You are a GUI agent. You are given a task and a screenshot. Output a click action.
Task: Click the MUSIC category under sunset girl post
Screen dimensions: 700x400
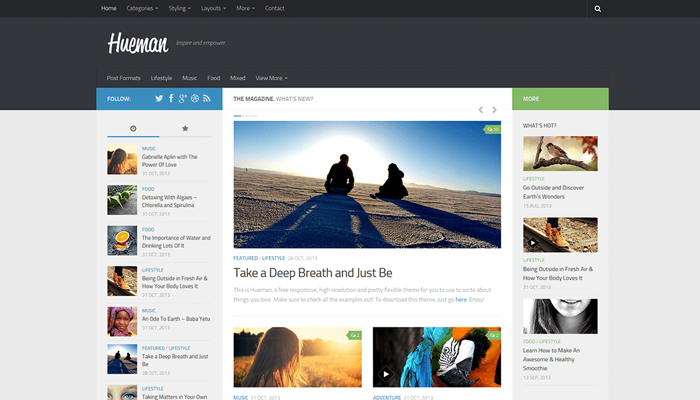point(241,397)
